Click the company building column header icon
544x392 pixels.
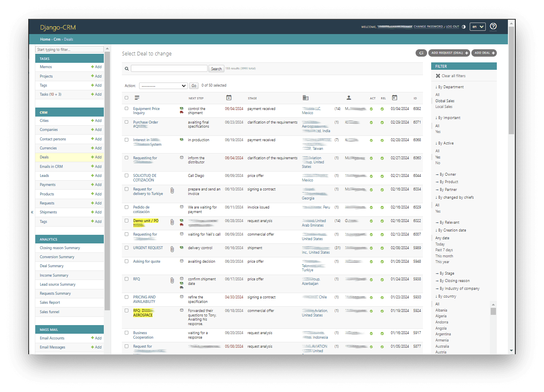click(305, 98)
